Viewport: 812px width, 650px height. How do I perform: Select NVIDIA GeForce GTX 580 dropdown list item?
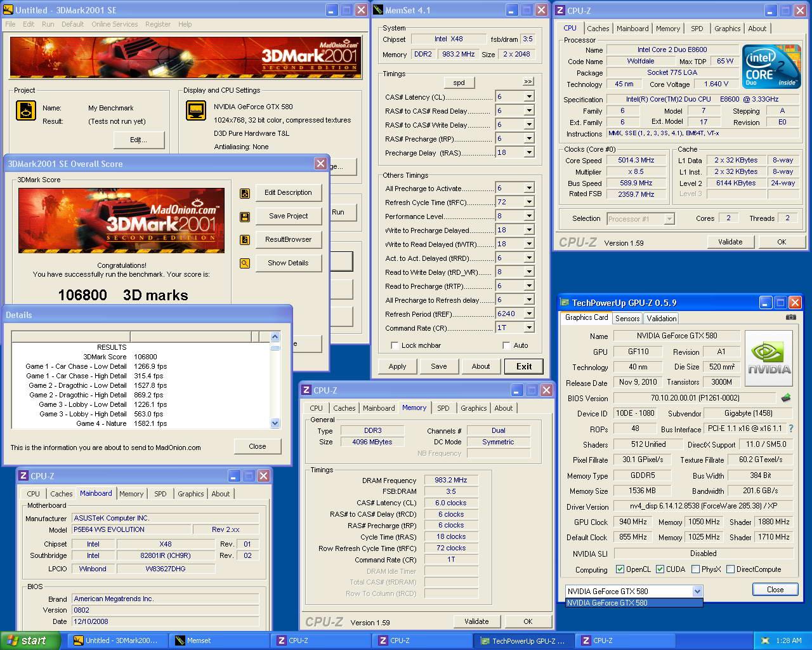coord(634,603)
